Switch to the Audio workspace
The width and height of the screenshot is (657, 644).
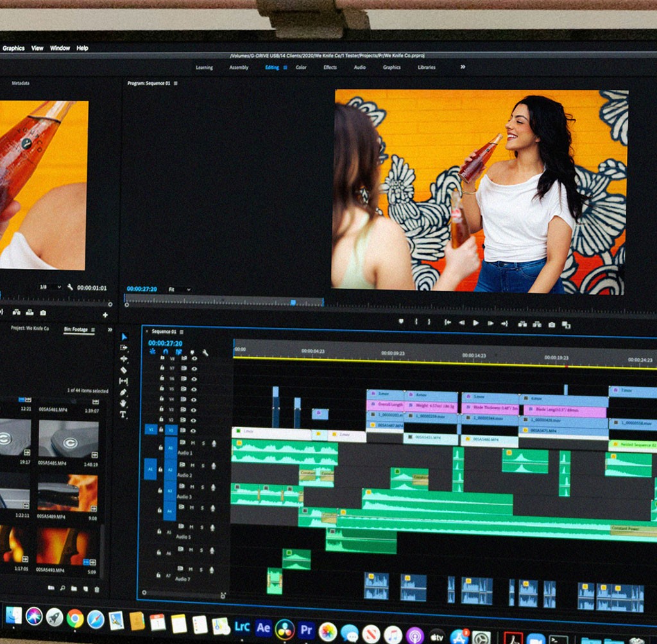point(359,67)
